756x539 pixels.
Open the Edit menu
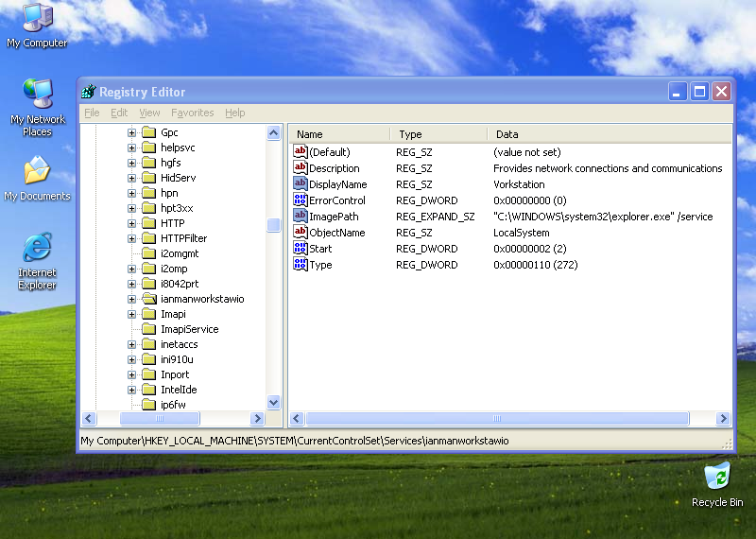(x=118, y=113)
